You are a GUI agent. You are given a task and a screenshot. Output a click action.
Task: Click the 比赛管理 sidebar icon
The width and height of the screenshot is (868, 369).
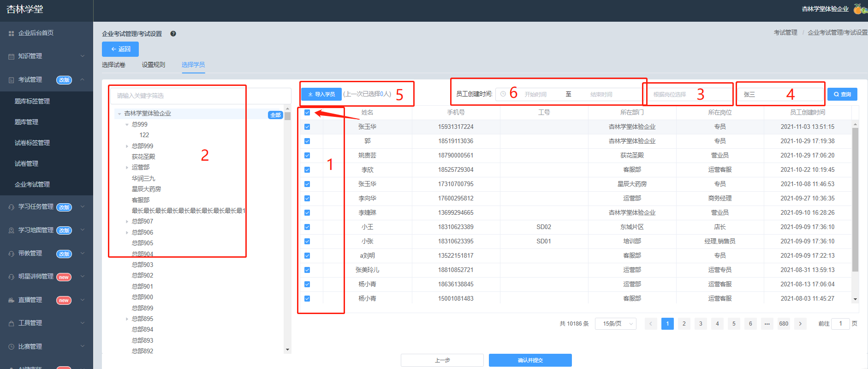(11, 346)
